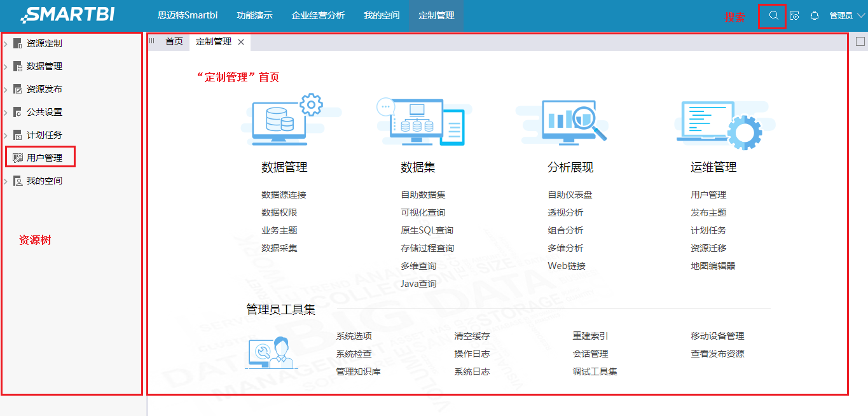Switch to the 定制管理 tab
This screenshot has height=416, width=868.
point(214,41)
